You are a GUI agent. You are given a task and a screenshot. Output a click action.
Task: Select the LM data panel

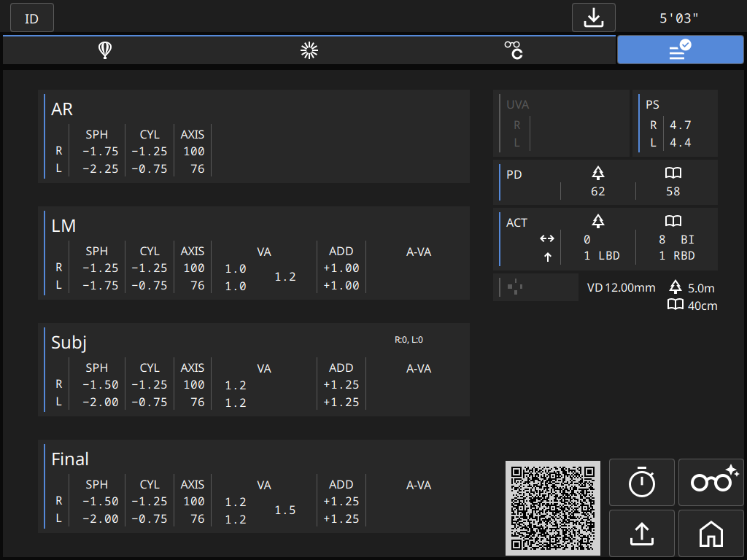tap(253, 253)
